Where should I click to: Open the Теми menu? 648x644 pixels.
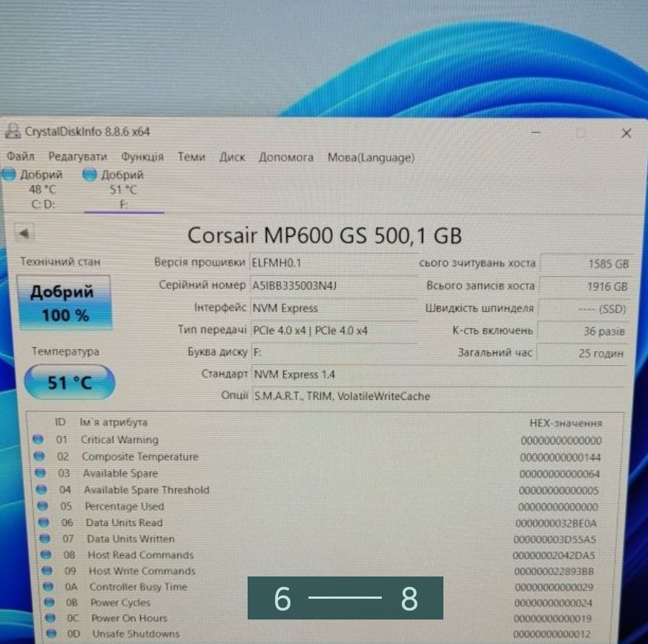point(191,157)
